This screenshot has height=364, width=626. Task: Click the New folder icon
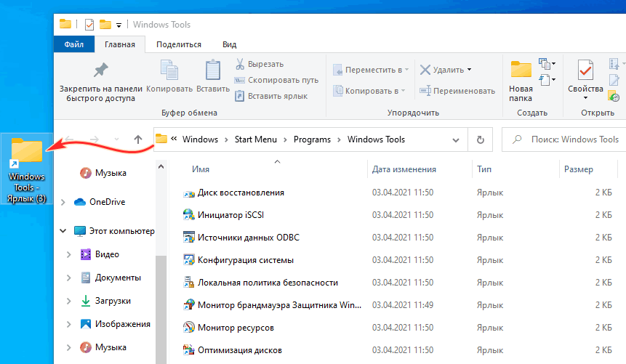click(521, 70)
